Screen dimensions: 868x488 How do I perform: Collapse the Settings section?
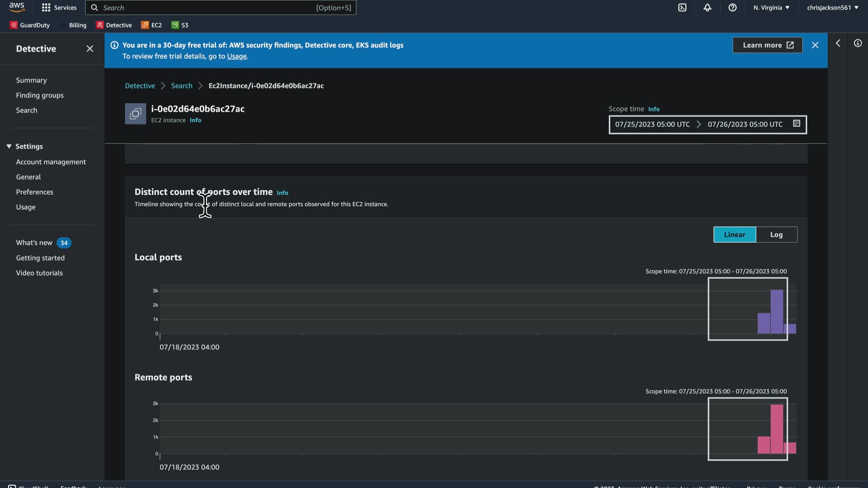click(x=9, y=146)
